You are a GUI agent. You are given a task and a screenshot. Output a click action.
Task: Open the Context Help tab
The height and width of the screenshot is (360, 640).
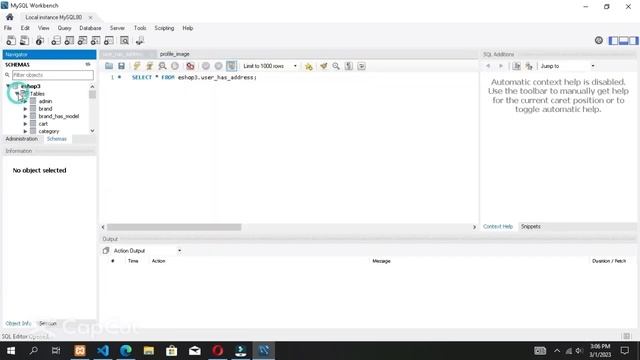[498, 227]
